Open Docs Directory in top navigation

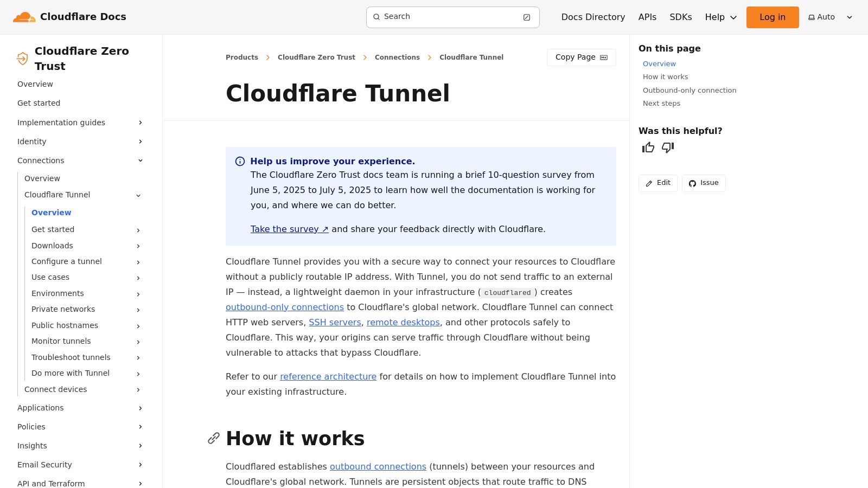(593, 17)
